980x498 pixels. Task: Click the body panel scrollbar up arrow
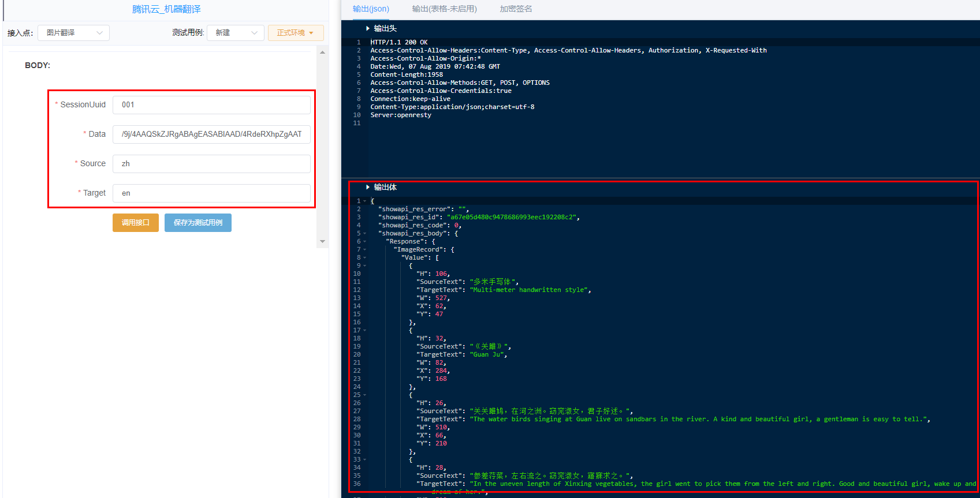pos(323,53)
